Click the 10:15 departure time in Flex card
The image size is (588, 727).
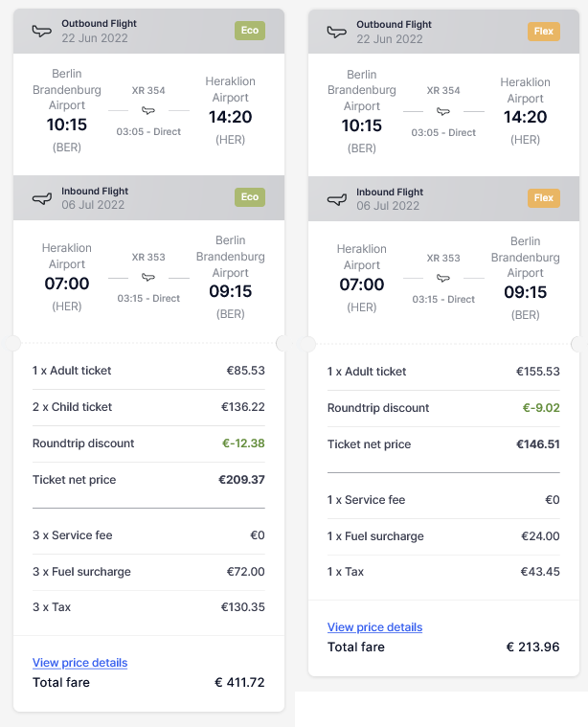tap(362, 125)
